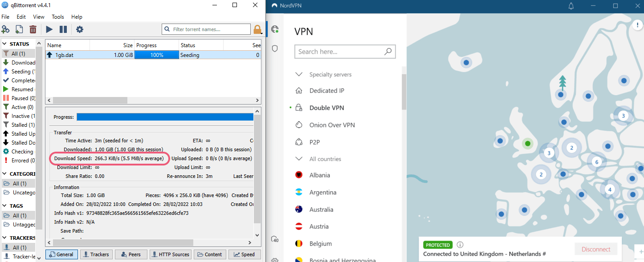
Task: Open the View menu
Action: pyautogui.click(x=39, y=17)
